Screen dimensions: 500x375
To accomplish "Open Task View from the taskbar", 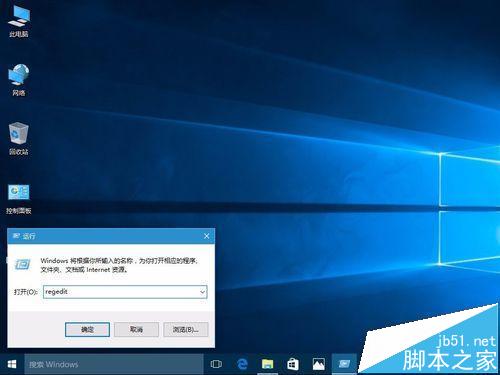I will coord(216,364).
